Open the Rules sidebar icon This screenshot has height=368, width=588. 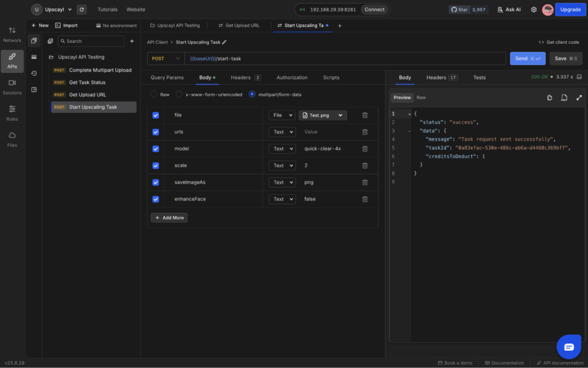tap(12, 113)
